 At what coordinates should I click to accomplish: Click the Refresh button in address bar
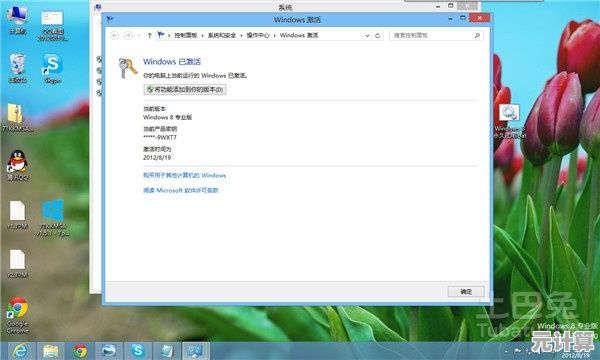click(378, 36)
